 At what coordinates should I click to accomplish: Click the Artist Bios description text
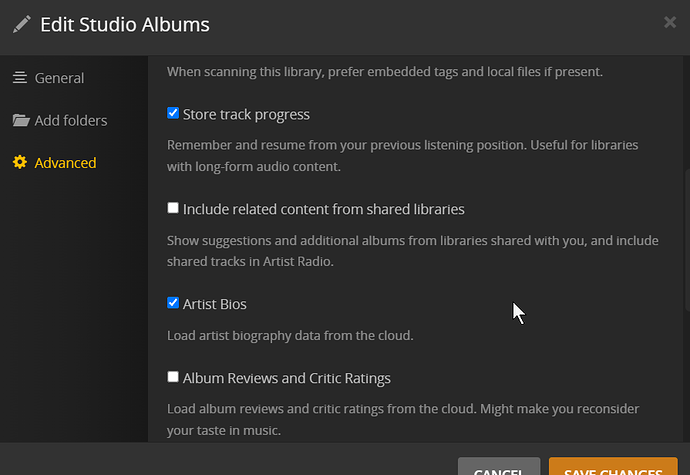click(x=290, y=336)
